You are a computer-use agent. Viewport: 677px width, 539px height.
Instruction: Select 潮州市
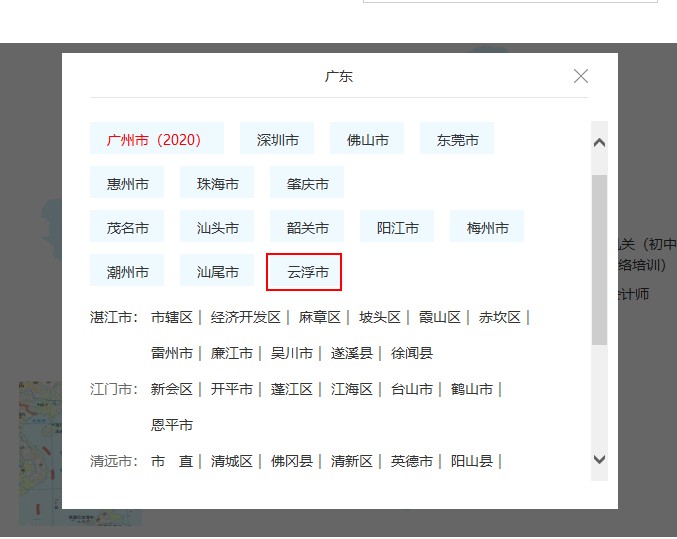(x=127, y=270)
